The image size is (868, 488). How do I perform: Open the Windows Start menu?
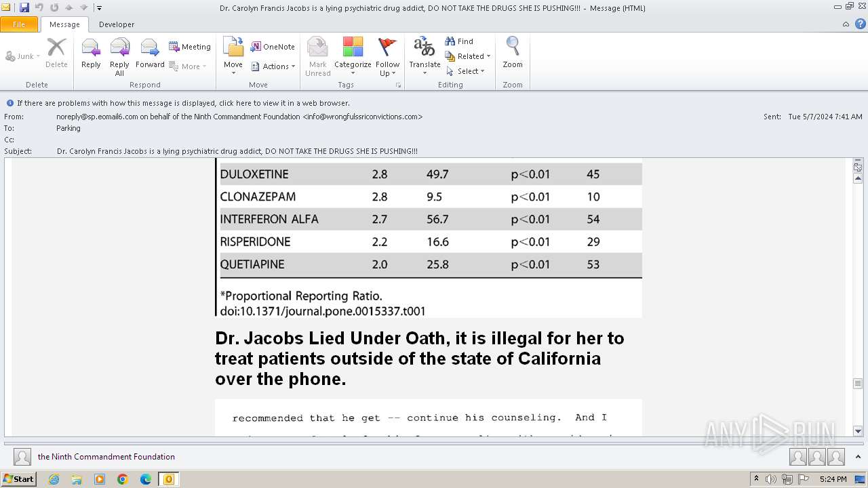tap(18, 479)
